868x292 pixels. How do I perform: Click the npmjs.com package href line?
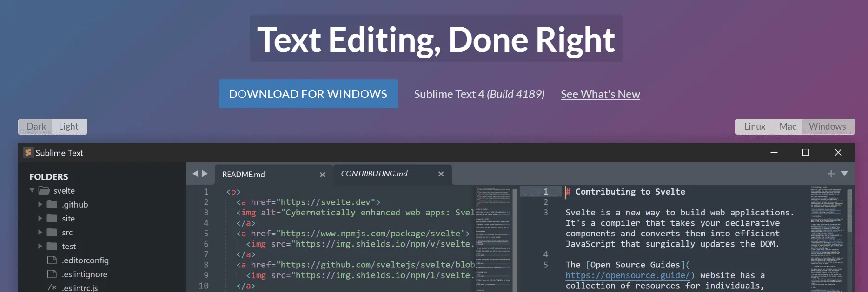[353, 234]
